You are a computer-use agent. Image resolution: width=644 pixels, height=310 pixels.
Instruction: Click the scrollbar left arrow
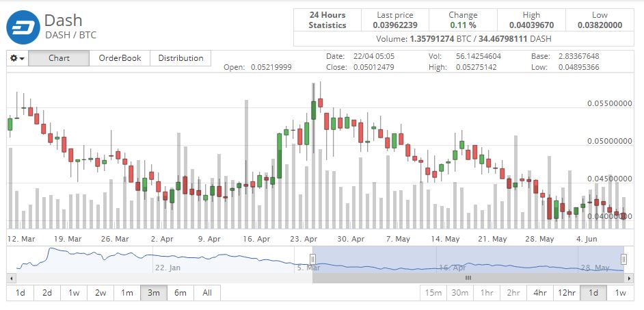pos(10,279)
